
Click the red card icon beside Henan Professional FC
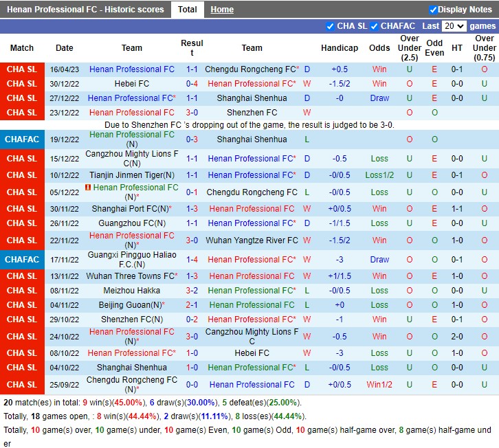88,188
